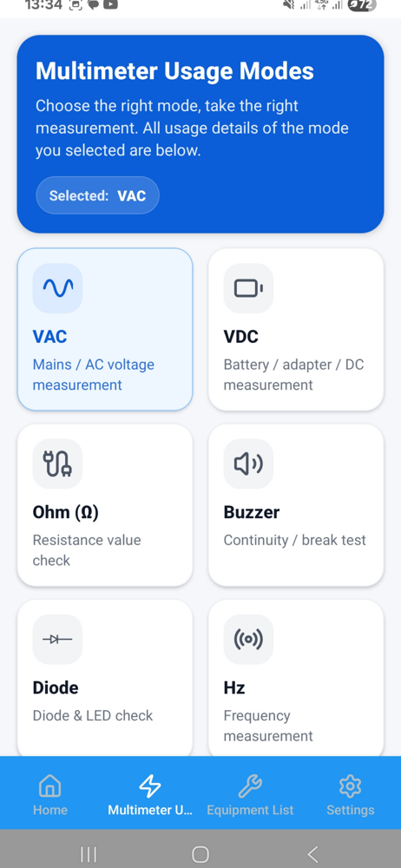This screenshot has height=868, width=401.
Task: Choose the VDC mode card title
Action: point(241,337)
